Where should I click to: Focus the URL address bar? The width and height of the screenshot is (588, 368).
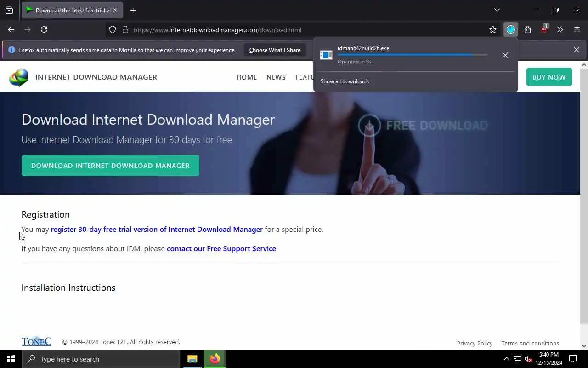click(x=303, y=30)
